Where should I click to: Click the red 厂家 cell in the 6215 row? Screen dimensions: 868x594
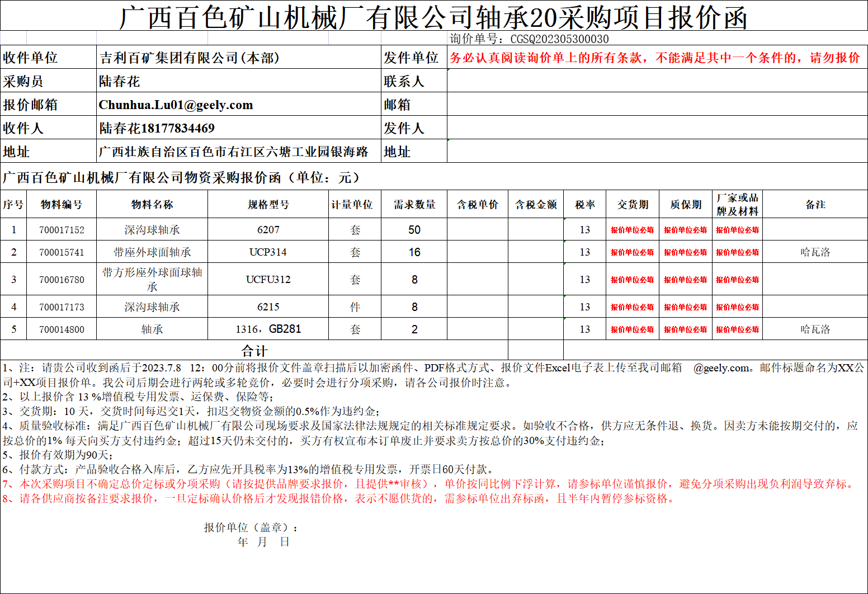(x=737, y=307)
